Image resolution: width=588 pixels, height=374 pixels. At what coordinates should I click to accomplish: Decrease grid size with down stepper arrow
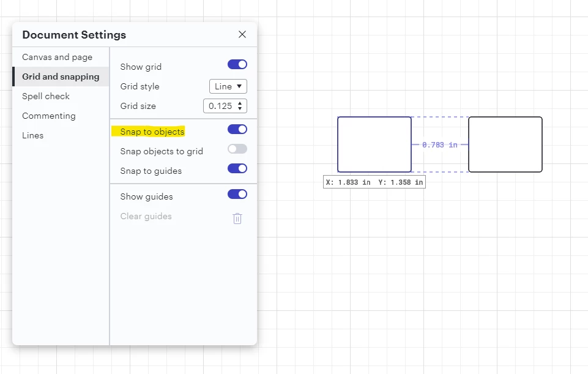point(240,109)
